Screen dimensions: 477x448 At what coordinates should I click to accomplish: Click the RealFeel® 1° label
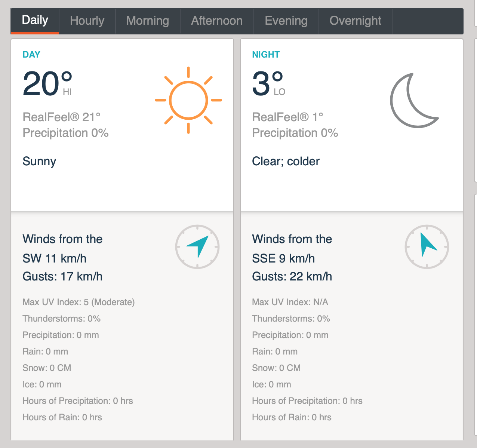point(287,117)
